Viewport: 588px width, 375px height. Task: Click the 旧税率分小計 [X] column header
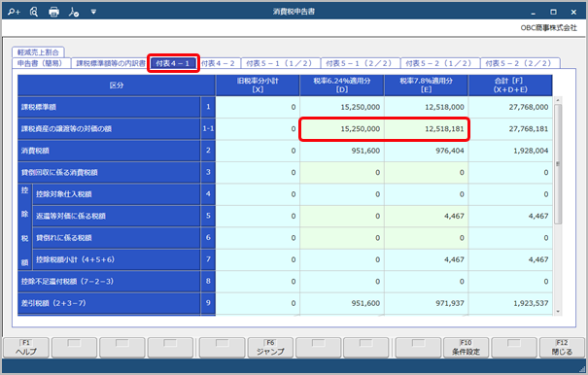pos(258,85)
